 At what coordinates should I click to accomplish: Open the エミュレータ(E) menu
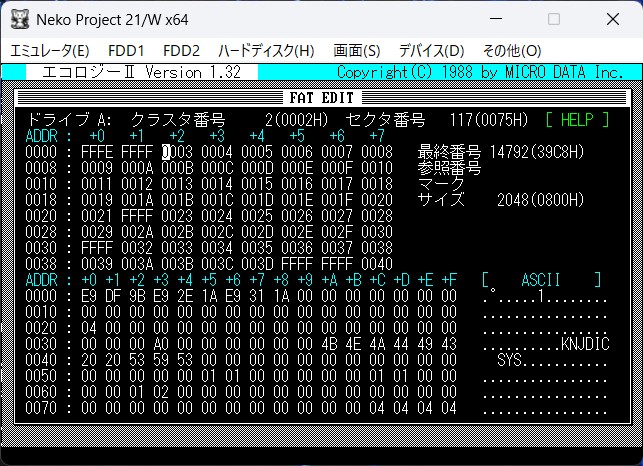(50, 50)
